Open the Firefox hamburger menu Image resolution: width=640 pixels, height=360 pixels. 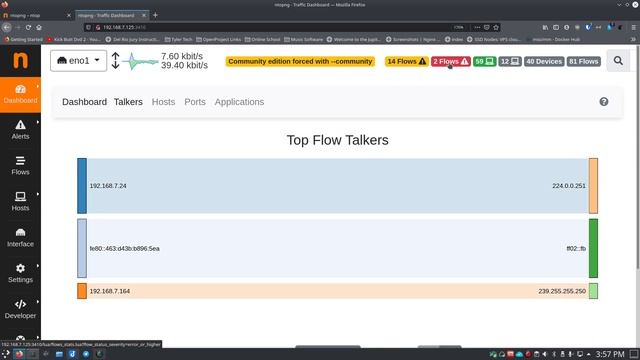click(633, 27)
